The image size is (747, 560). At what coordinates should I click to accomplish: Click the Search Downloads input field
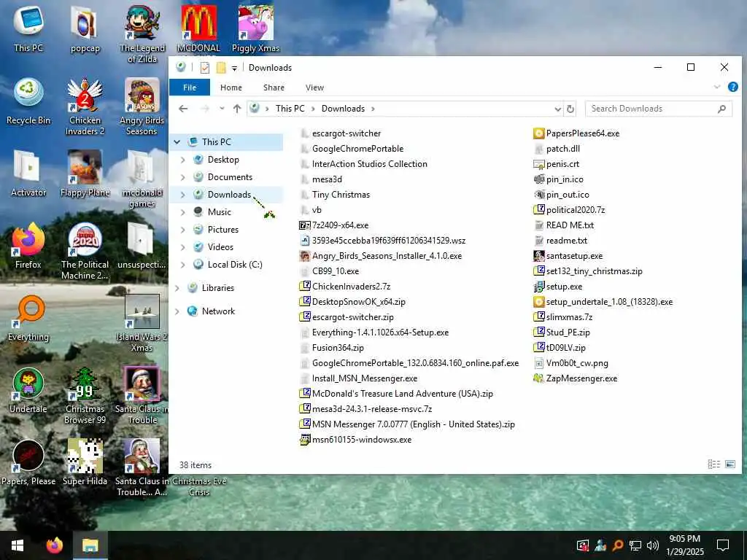pos(659,109)
